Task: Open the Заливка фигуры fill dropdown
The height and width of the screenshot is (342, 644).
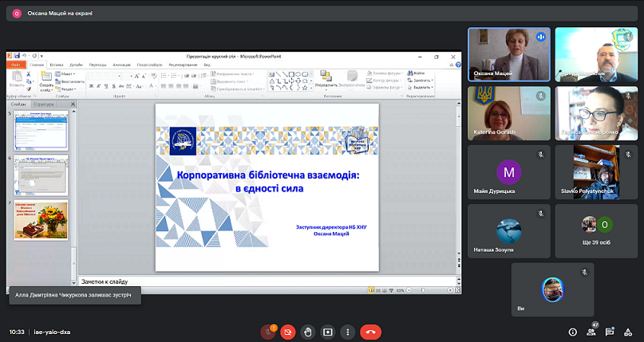Action: click(384, 73)
